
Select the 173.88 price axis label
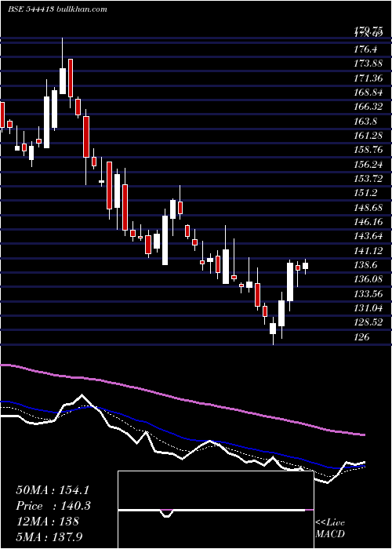click(368, 64)
